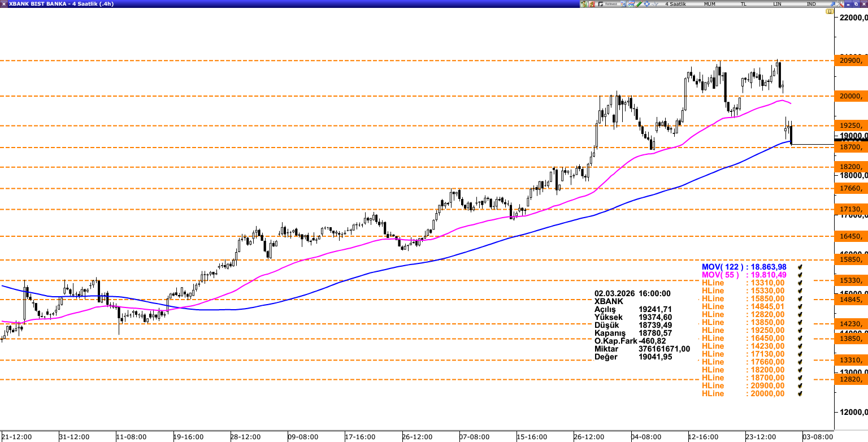
Task: Click the orange 18700 price level label
Action: click(x=851, y=147)
